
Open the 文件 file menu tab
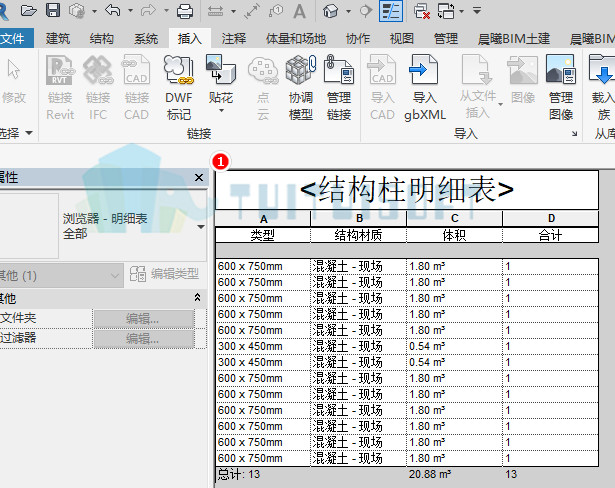click(x=16, y=38)
